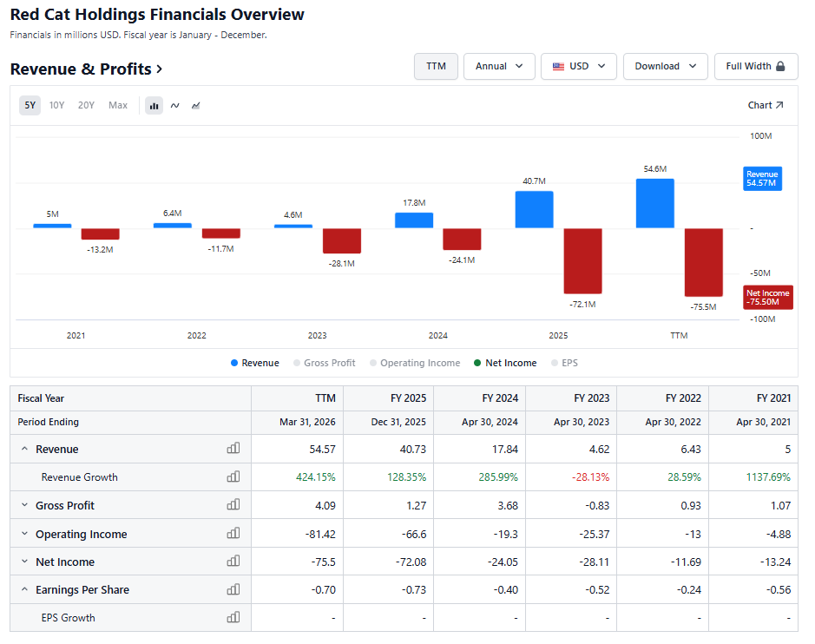The height and width of the screenshot is (644, 815).
Task: Click the net income value -72.08
Action: tap(411, 562)
